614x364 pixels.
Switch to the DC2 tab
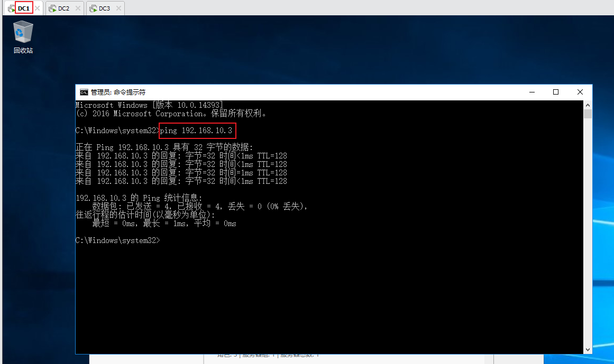pyautogui.click(x=63, y=8)
